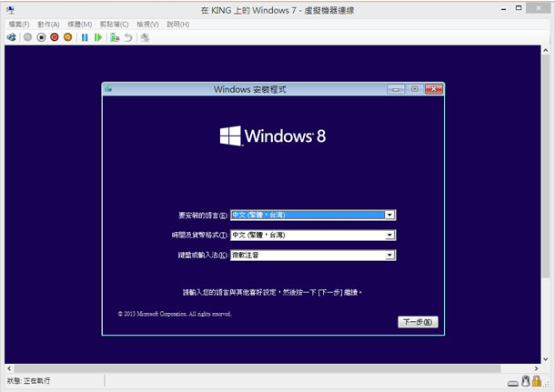555x392 pixels.
Task: Click the Ctrl+Alt+Delete toolbar icon
Action: [x=12, y=37]
